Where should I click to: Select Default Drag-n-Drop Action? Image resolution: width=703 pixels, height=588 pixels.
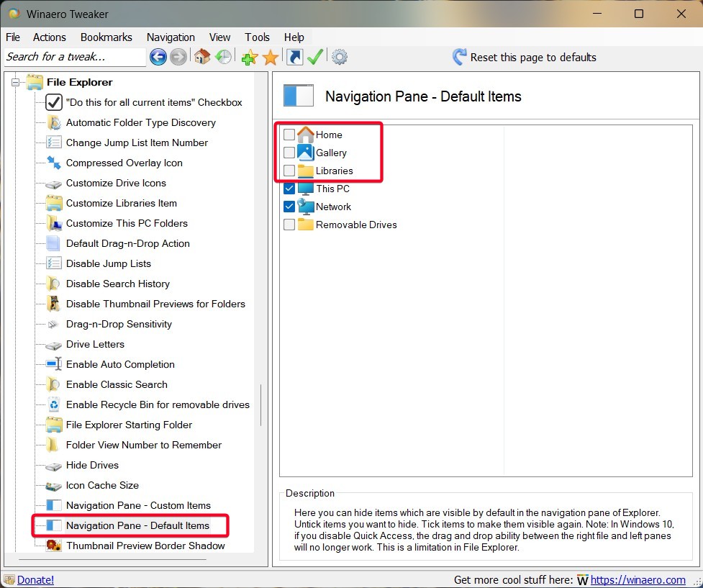click(x=128, y=243)
